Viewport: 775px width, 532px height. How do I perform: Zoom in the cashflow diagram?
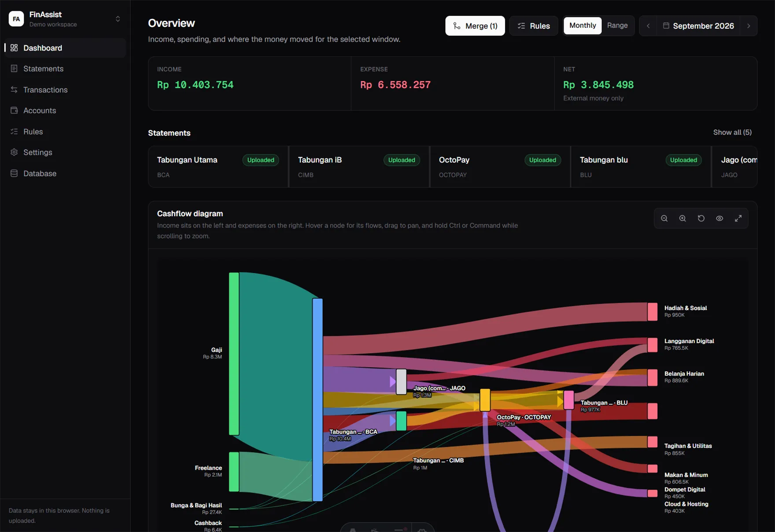point(683,218)
